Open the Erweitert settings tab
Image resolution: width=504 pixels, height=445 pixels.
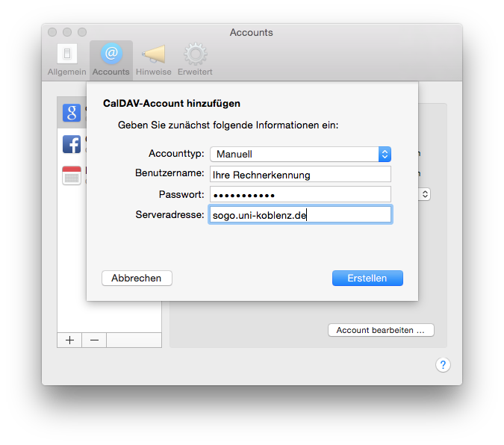195,60
